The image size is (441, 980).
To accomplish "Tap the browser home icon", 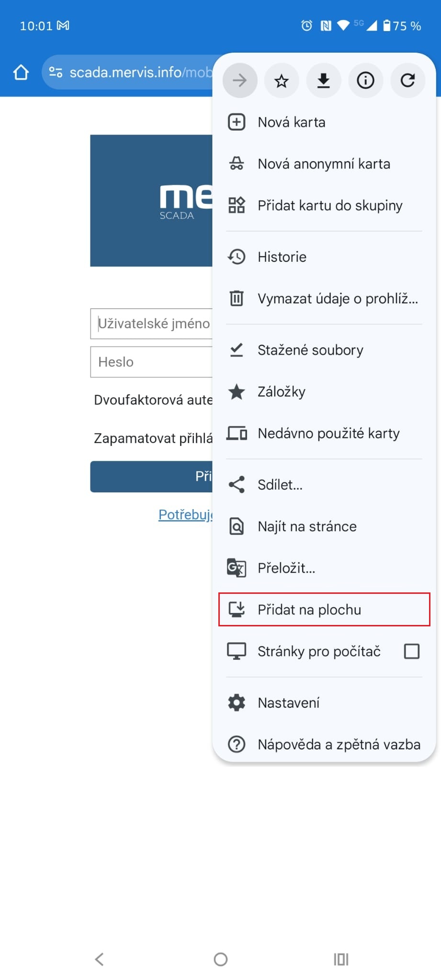I will click(21, 72).
